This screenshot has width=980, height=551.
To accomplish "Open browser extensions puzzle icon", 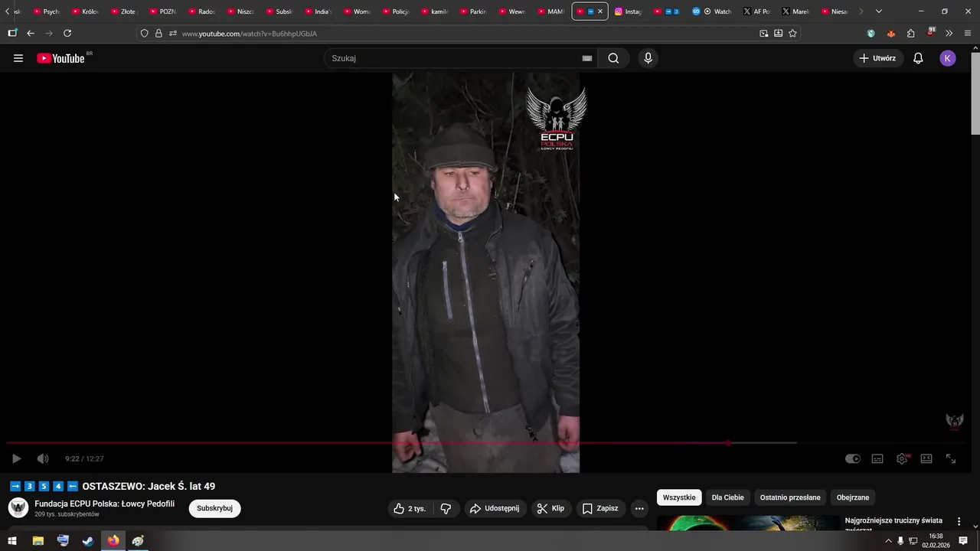I will pos(910,33).
